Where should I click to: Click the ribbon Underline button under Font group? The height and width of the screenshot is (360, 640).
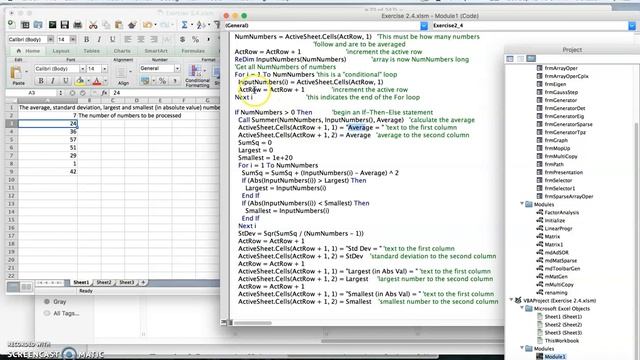pos(65,81)
